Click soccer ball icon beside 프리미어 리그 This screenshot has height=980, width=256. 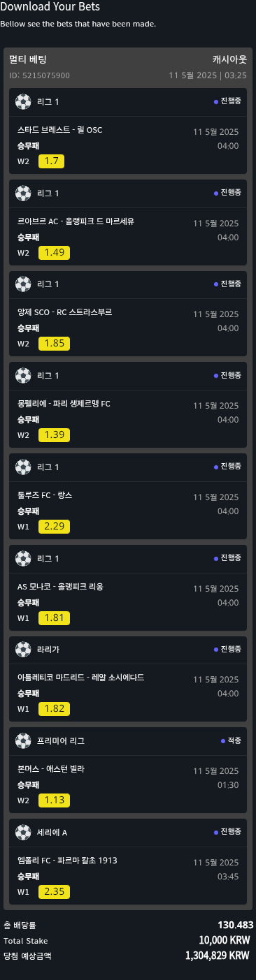23,740
